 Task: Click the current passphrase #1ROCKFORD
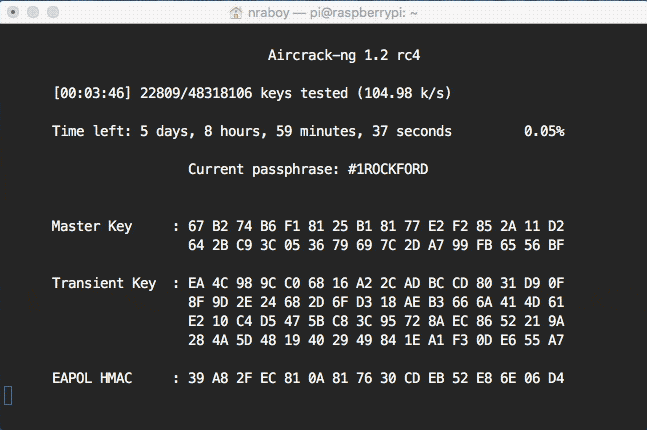point(388,169)
